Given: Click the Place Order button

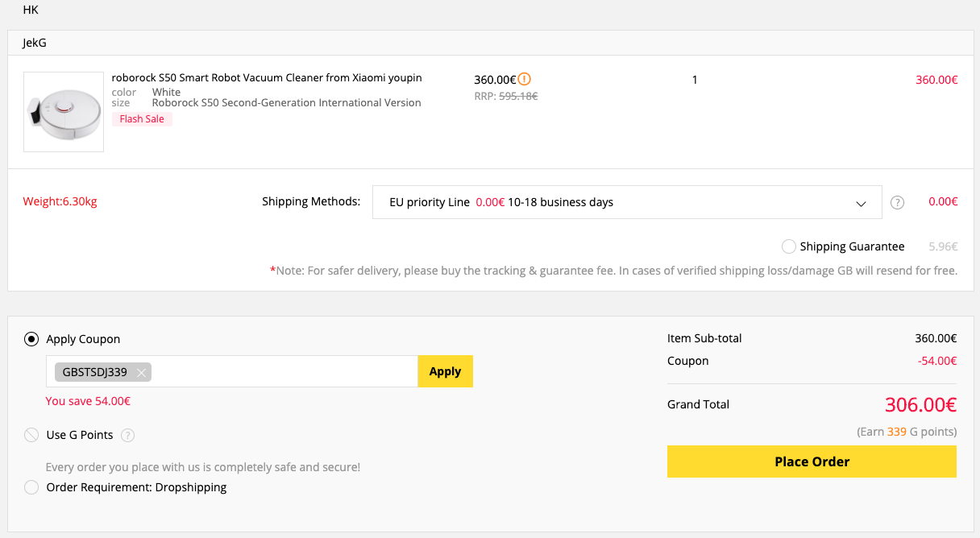Looking at the screenshot, I should click(x=812, y=461).
